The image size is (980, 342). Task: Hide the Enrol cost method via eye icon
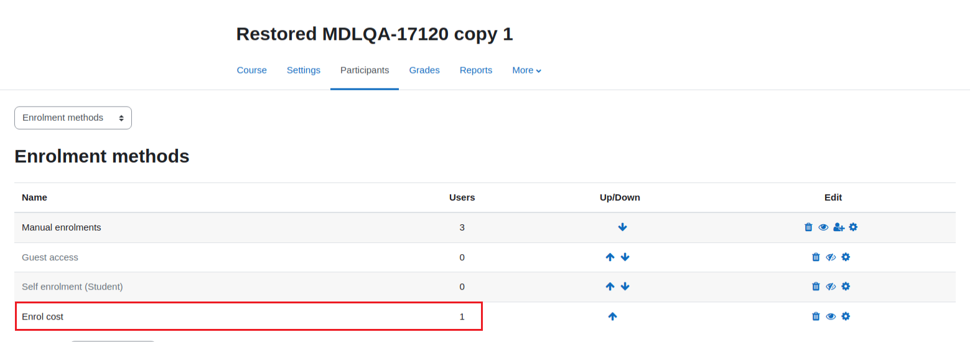pos(831,316)
